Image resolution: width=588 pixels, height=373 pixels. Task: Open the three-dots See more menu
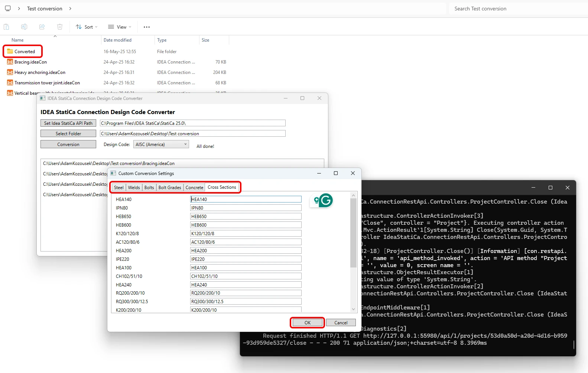pyautogui.click(x=147, y=27)
